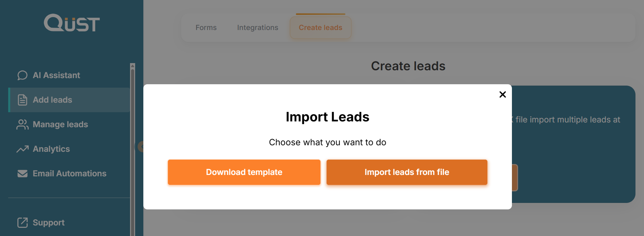This screenshot has width=644, height=236.
Task: Click the Manage leads people icon
Action: pyautogui.click(x=23, y=124)
